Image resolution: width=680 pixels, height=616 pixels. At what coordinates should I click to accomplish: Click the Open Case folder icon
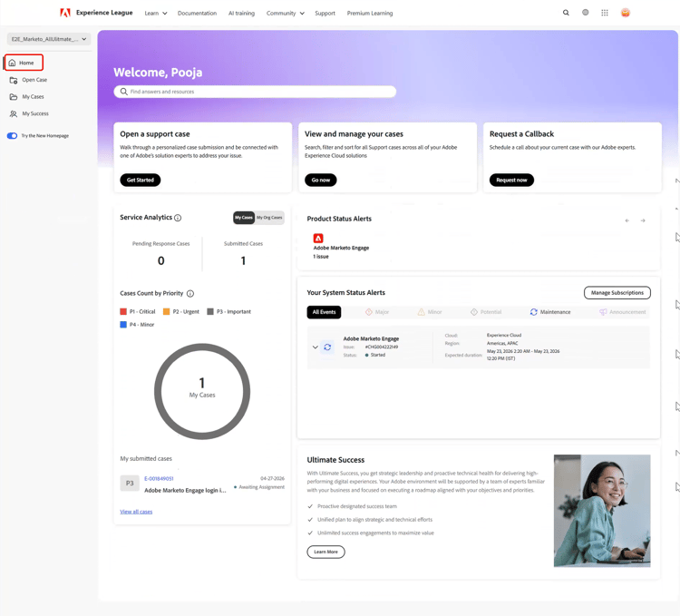14,80
